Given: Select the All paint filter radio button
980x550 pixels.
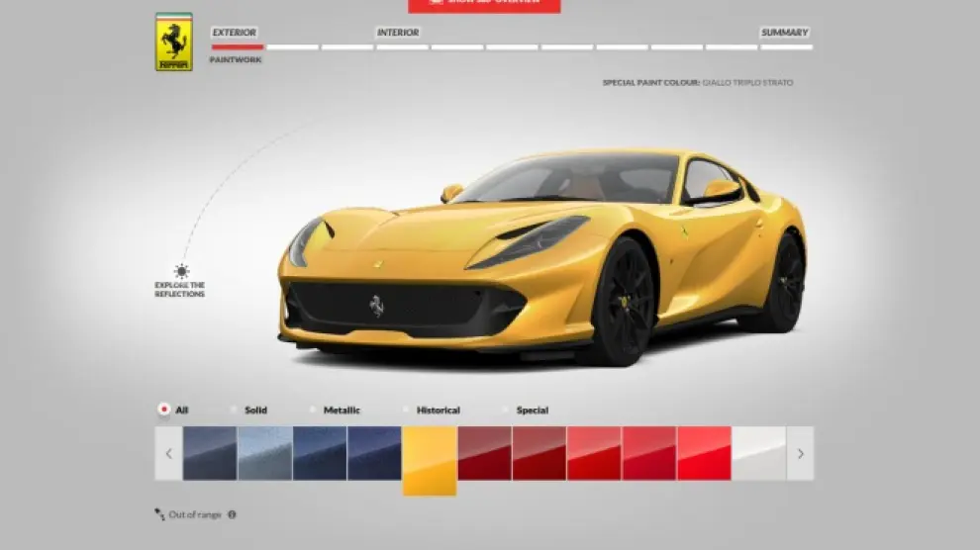Looking at the screenshot, I should 163,410.
